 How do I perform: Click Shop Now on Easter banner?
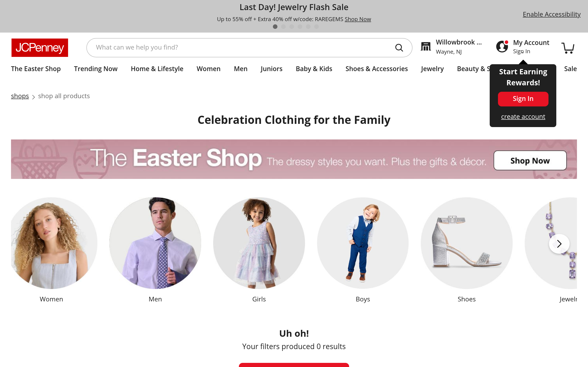[x=530, y=160]
